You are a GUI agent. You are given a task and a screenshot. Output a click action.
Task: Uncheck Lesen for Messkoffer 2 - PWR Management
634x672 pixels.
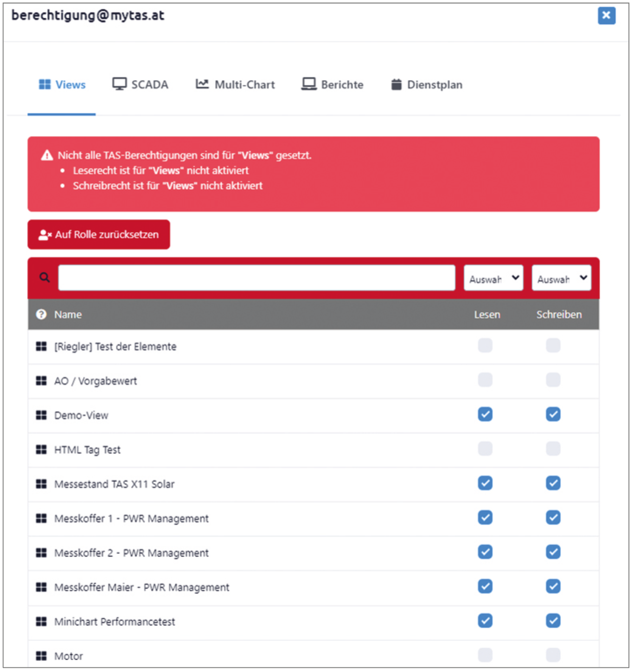[x=485, y=552]
